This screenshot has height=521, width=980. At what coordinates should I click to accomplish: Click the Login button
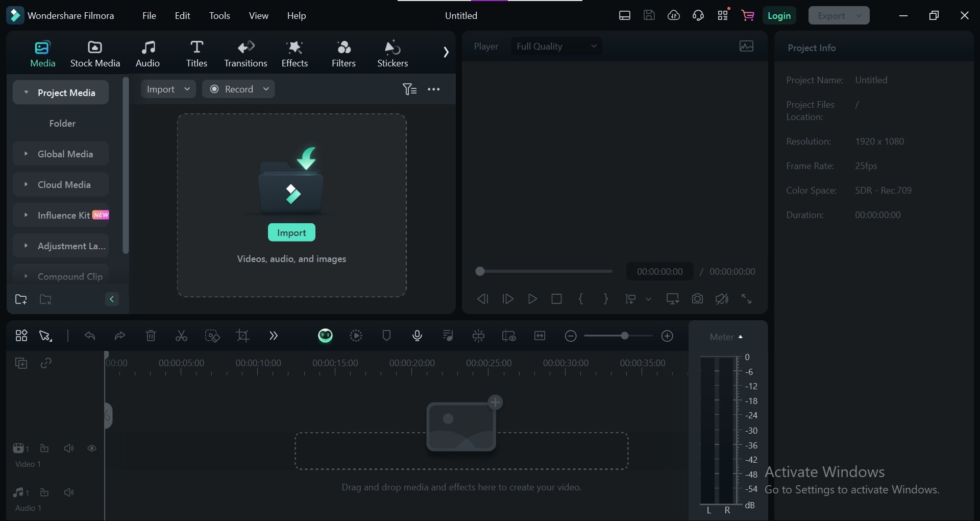pyautogui.click(x=779, y=15)
